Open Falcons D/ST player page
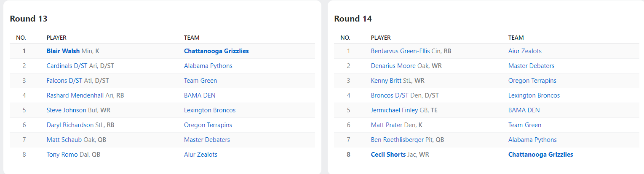This screenshot has width=644, height=174. click(64, 81)
